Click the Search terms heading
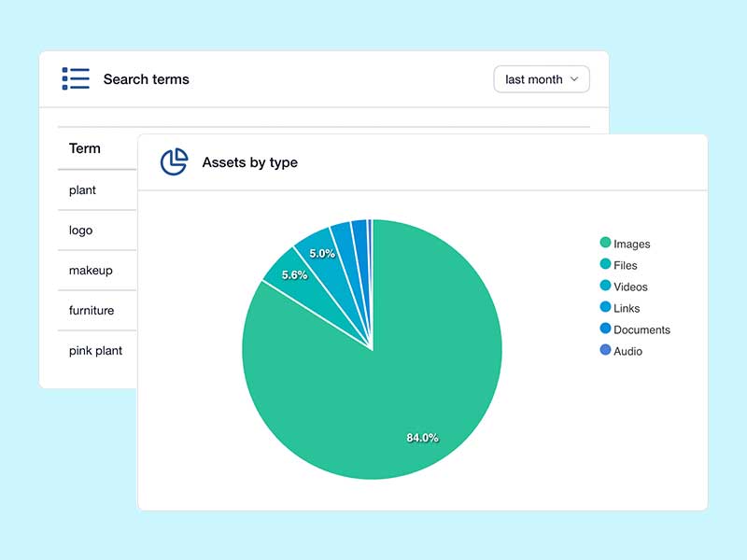747x560 pixels. (x=146, y=79)
